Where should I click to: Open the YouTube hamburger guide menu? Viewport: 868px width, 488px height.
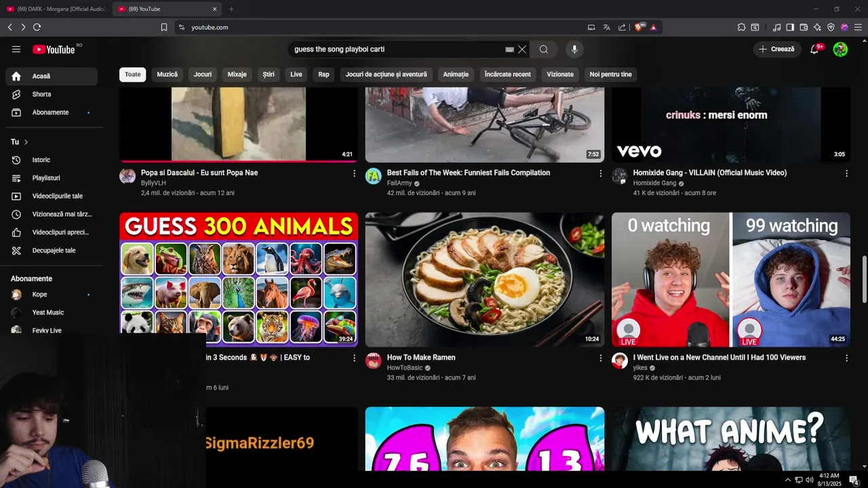(x=16, y=49)
